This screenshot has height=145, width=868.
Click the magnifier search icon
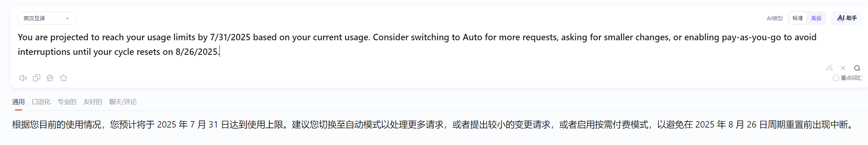pos(857,68)
